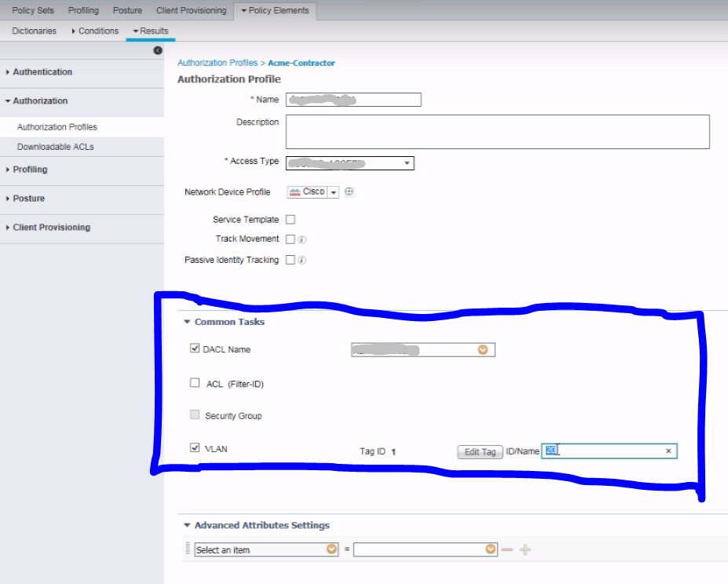
Task: Check the Service Template checkbox
Action: point(290,220)
